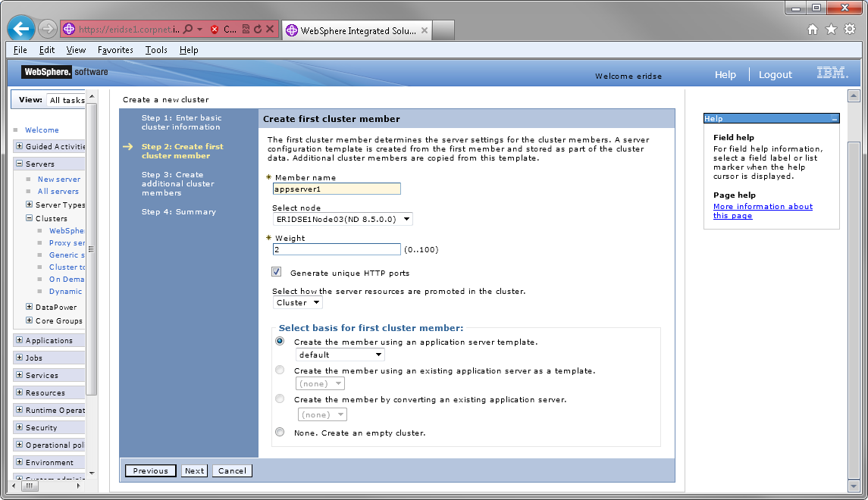Viewport: 868px width, 500px height.
Task: Open the New server link
Action: coord(59,180)
